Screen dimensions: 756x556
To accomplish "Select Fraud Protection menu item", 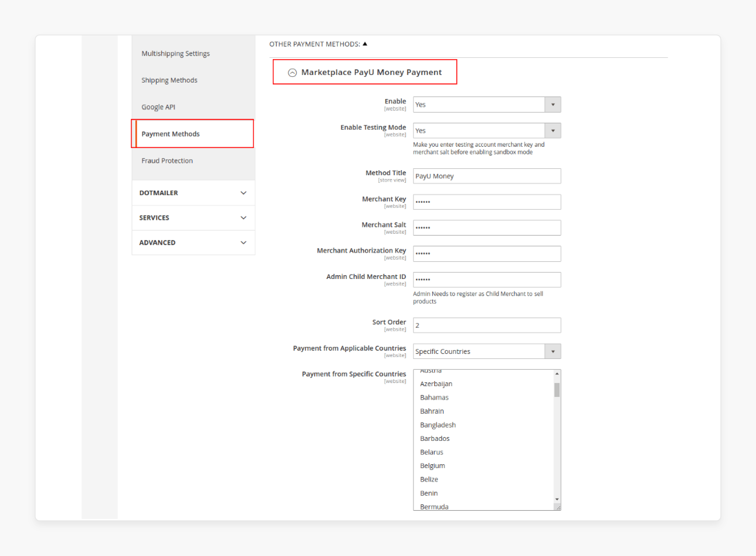I will pos(168,161).
